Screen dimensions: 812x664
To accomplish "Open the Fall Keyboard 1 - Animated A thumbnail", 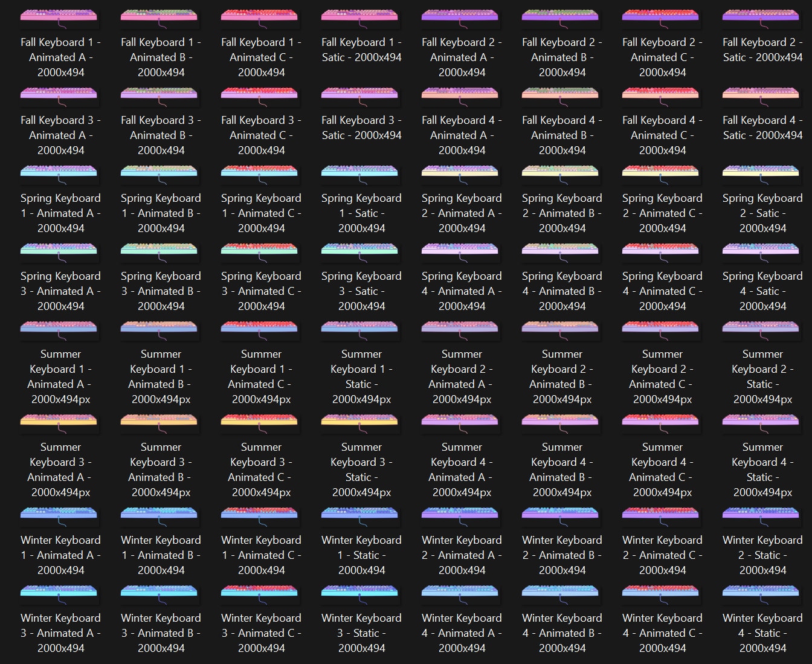I will pos(60,15).
